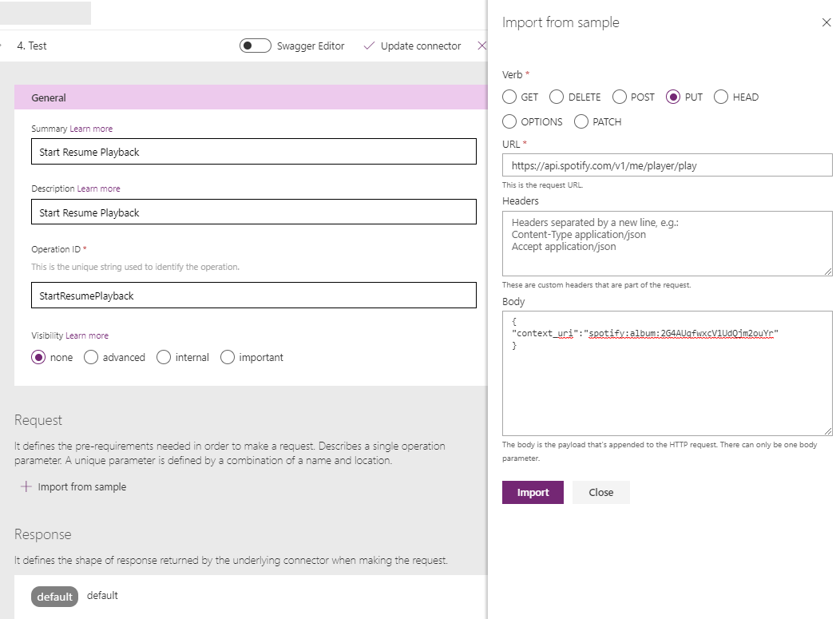The height and width of the screenshot is (619, 840).
Task: Select the PATCH verb radio button
Action: pos(581,122)
